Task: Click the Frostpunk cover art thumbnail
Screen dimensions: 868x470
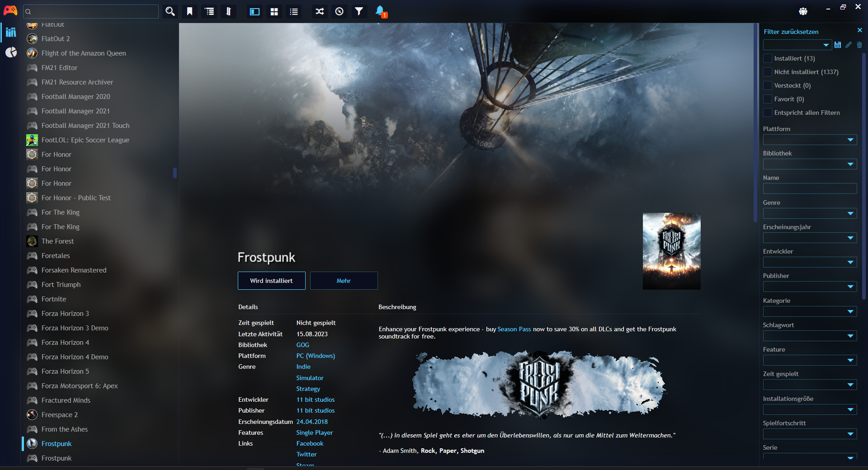Action: point(671,251)
